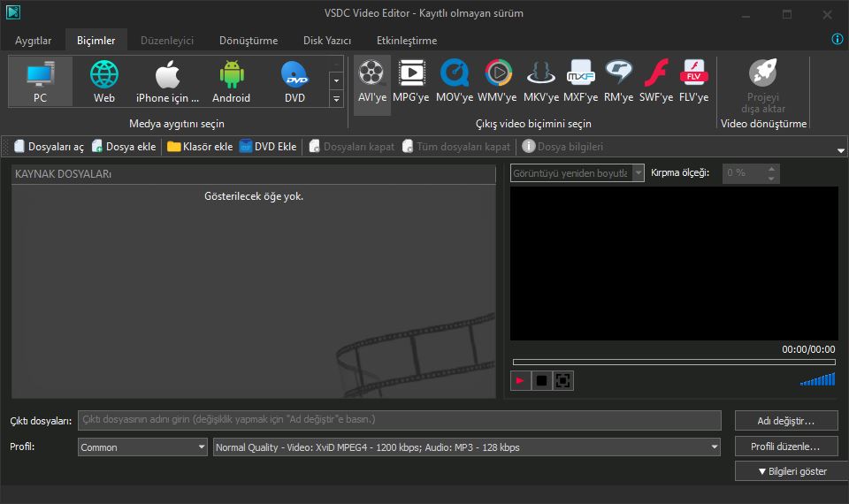The image size is (849, 504).
Task: Toggle fullscreen preview button
Action: point(563,380)
